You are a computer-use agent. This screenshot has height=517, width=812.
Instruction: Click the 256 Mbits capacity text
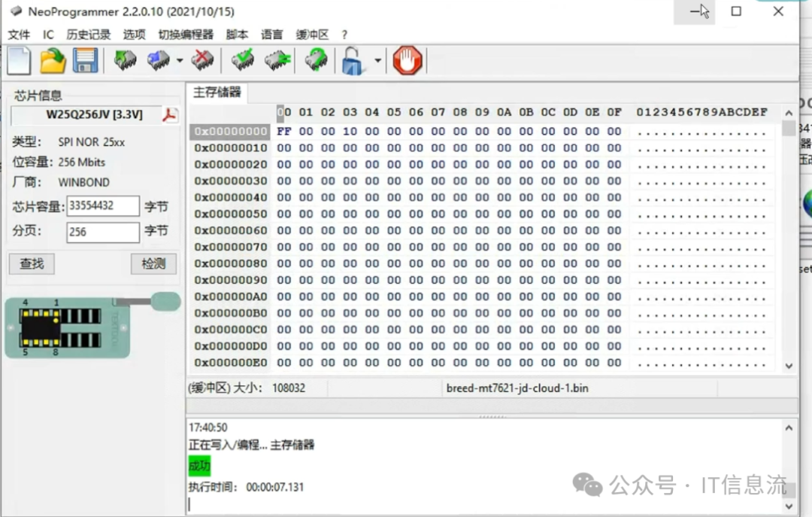pos(82,163)
